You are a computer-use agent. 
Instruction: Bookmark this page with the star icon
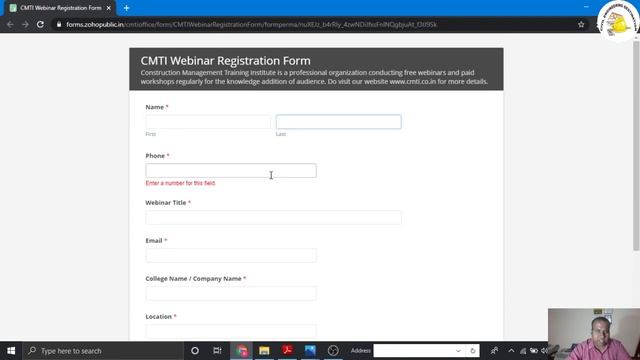coord(581,24)
